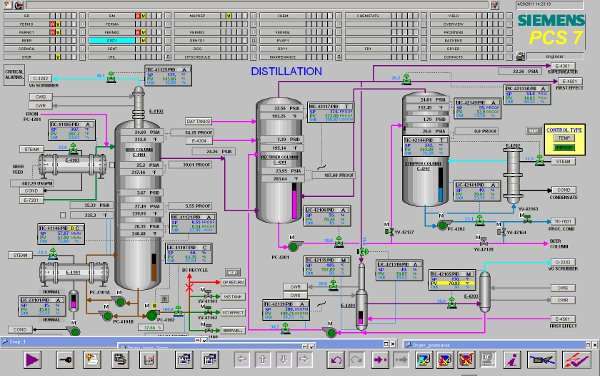
Task: Click the yellow PV field in TIC-42185 faceplate
Action: click(455, 283)
